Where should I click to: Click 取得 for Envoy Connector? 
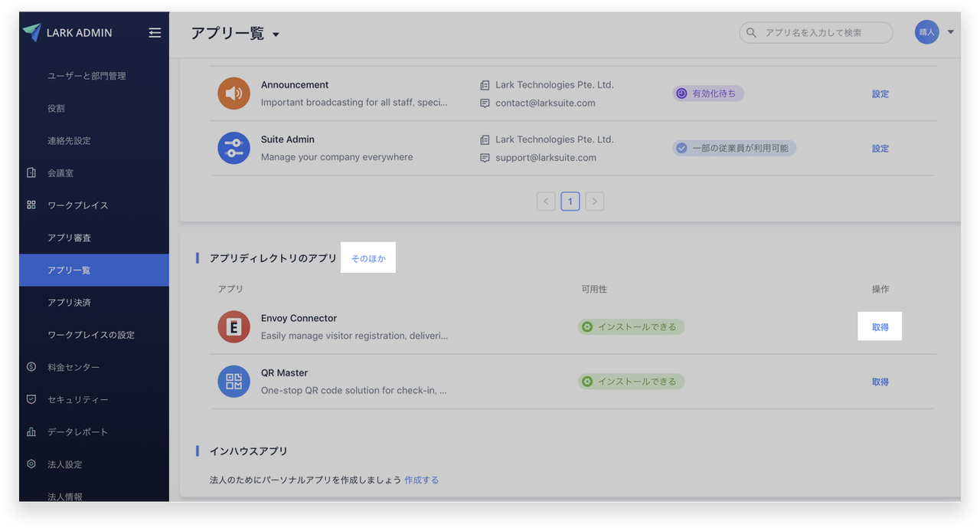[880, 327]
